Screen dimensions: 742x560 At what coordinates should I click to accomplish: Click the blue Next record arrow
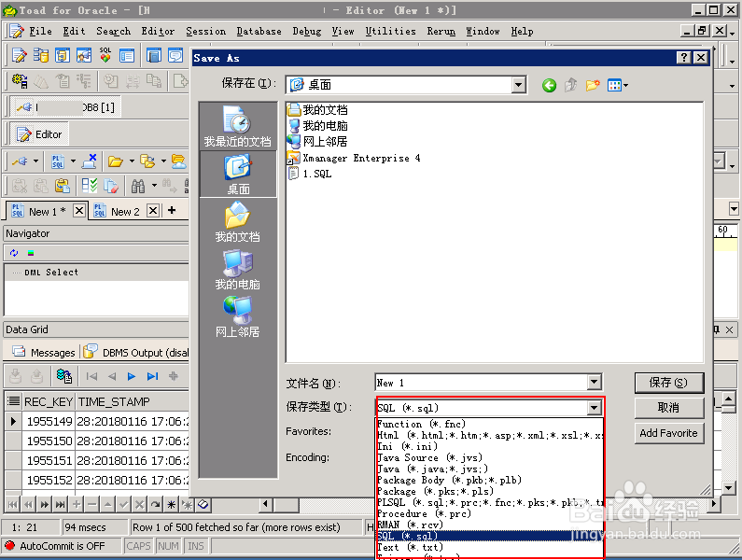click(x=132, y=376)
